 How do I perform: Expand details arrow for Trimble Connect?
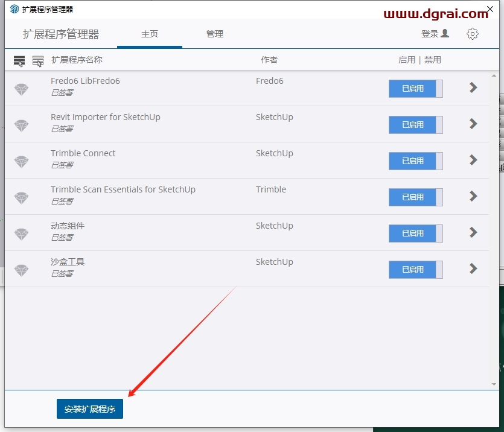coord(473,160)
